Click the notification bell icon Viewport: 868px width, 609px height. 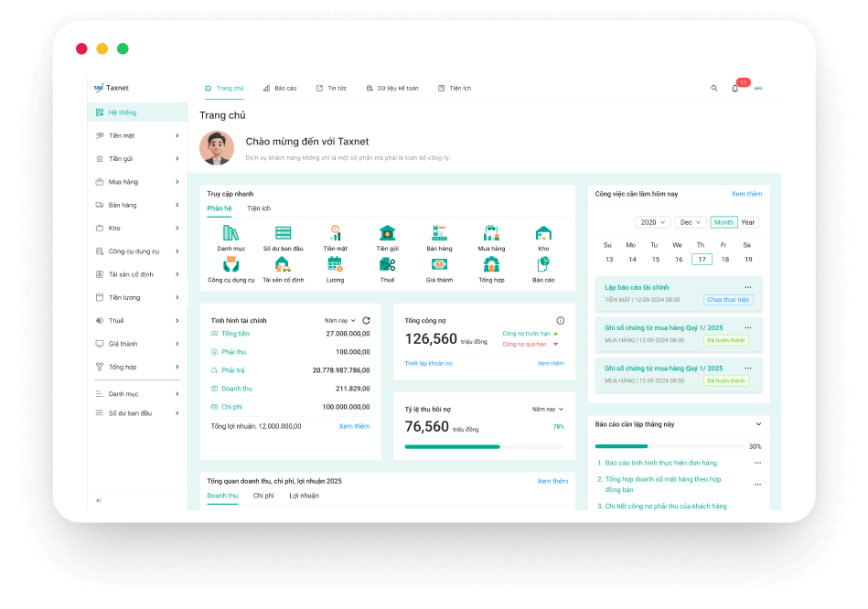[x=734, y=89]
